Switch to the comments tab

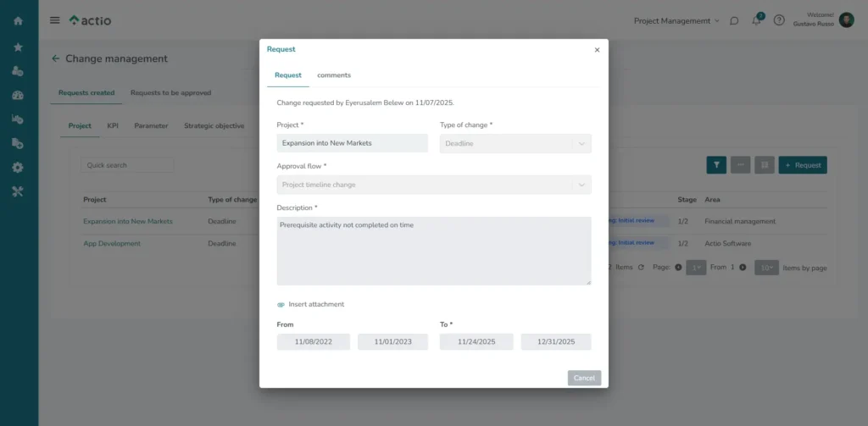[334, 75]
